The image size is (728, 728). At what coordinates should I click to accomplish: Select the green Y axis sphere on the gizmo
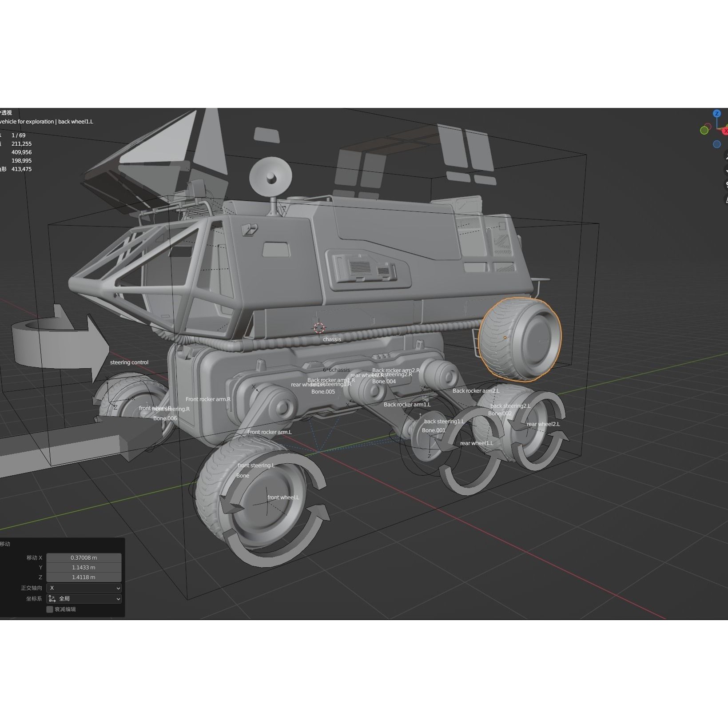(x=704, y=131)
